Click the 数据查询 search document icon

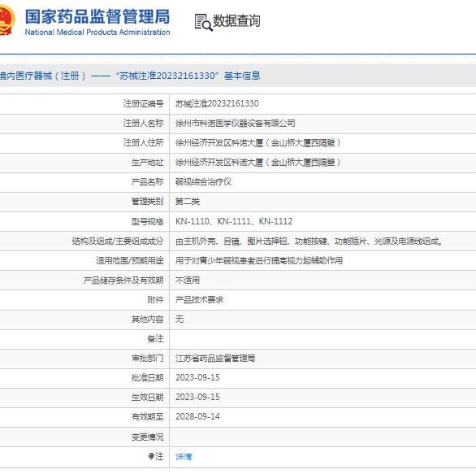click(203, 22)
